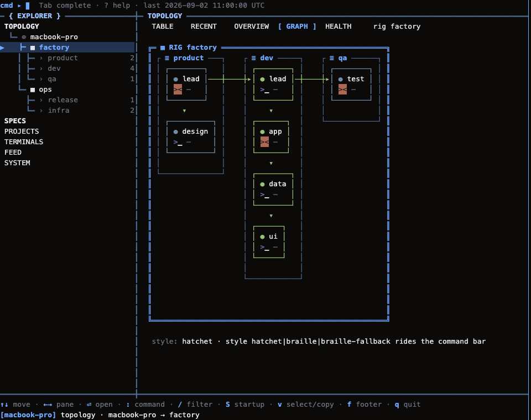The image size is (531, 420).
Task: Open the SYSTEM section in explorer
Action: 17,163
